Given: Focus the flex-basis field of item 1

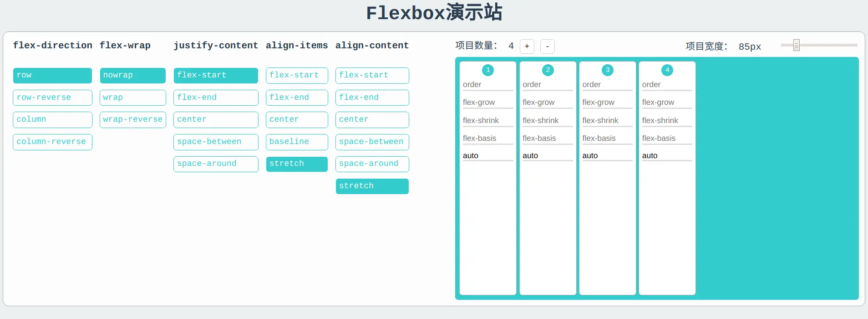Looking at the screenshot, I should click(488, 139).
